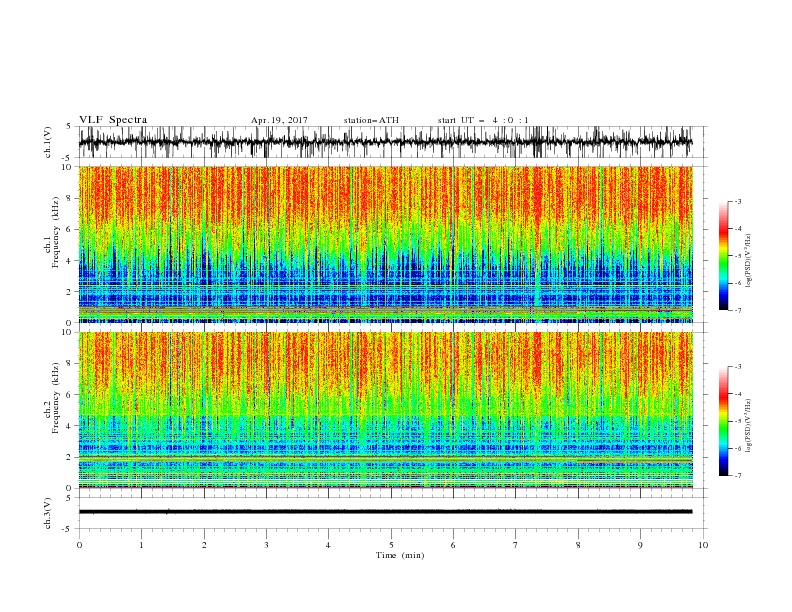Click the ch.1 'Frequency (kHz)' axis label
This screenshot has height=612, width=792.
coord(56,232)
